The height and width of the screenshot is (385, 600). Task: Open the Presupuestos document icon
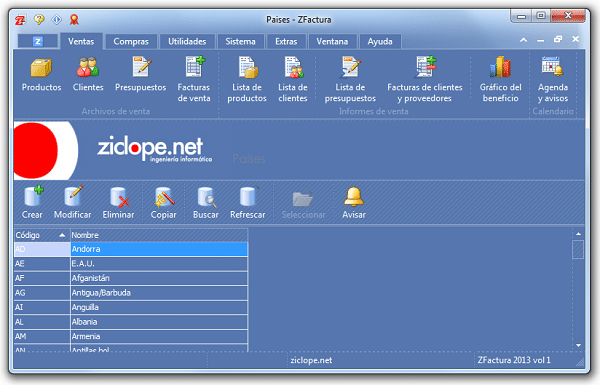coord(141,67)
